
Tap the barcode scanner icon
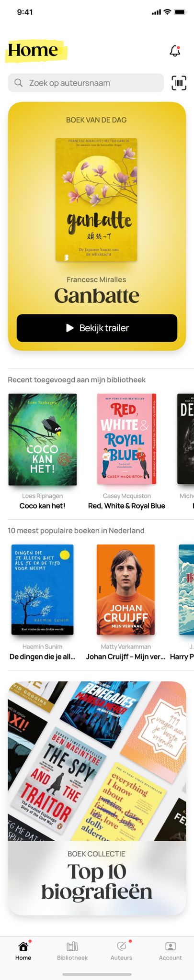(179, 83)
